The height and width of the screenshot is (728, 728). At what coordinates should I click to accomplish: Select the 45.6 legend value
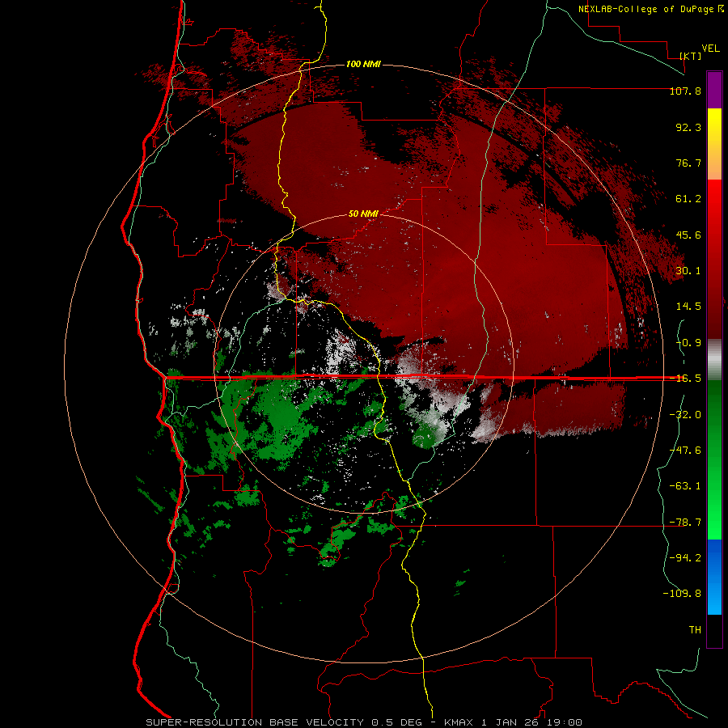688,235
